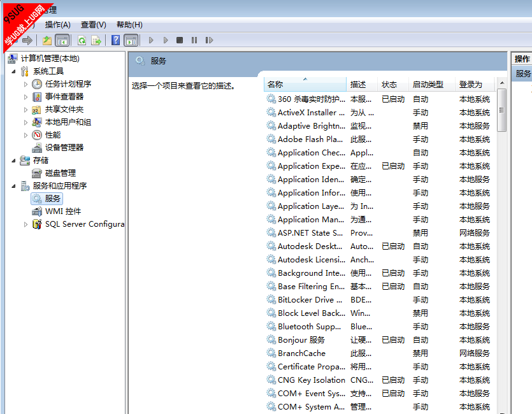Select the Adobe Flash Player service
This screenshot has height=414, width=532.
pyautogui.click(x=380, y=139)
